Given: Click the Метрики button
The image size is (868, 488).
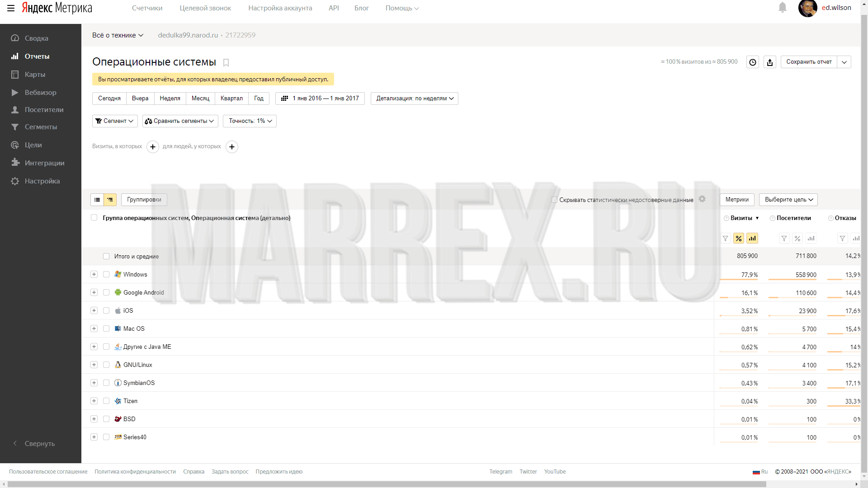Looking at the screenshot, I should 737,200.
